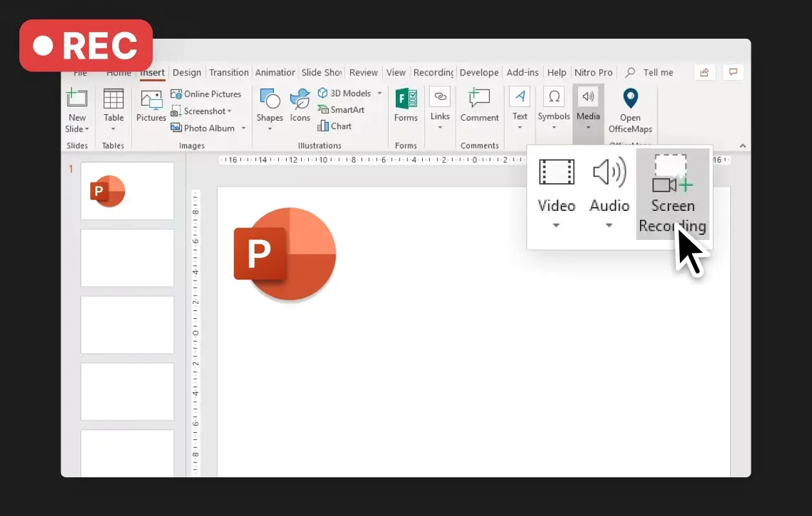Switch to the Design ribbon tab
The height and width of the screenshot is (516, 812).
pos(187,72)
